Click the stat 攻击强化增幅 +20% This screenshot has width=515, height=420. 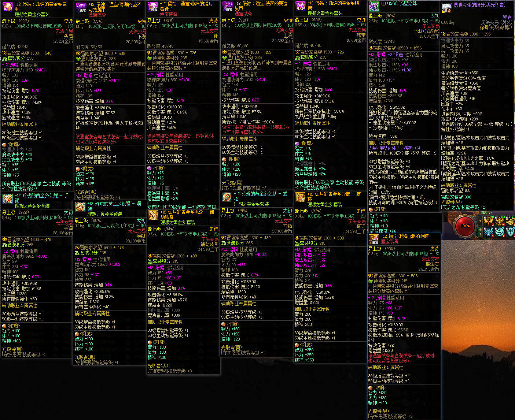(460, 119)
